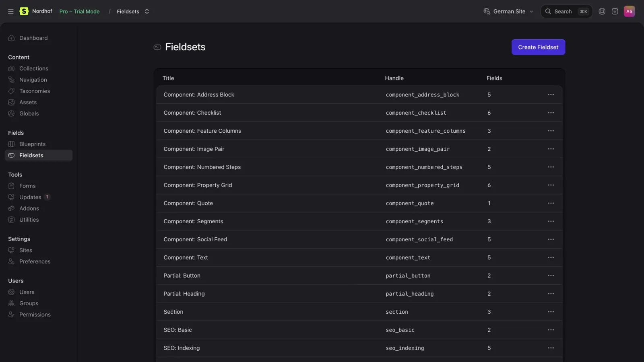This screenshot has width=644, height=362.
Task: Open actions menu for Partial: Button
Action: (x=551, y=276)
